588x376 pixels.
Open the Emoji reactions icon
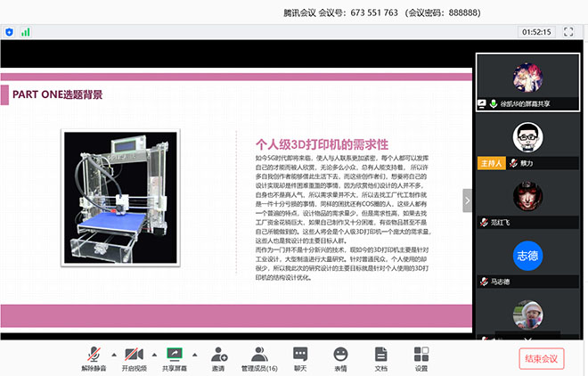coord(340,355)
